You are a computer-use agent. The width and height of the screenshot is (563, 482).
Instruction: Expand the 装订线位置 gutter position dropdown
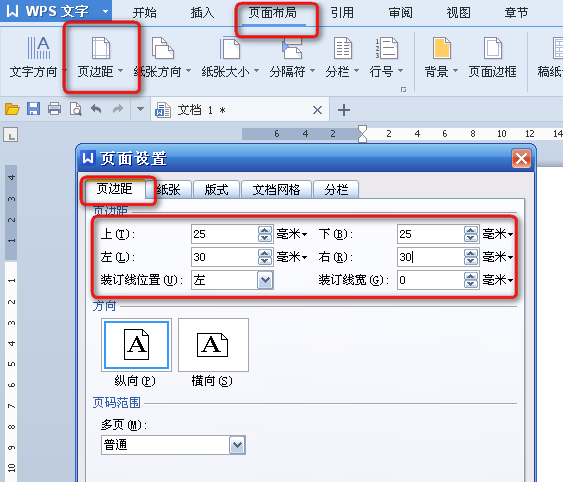pos(265,280)
